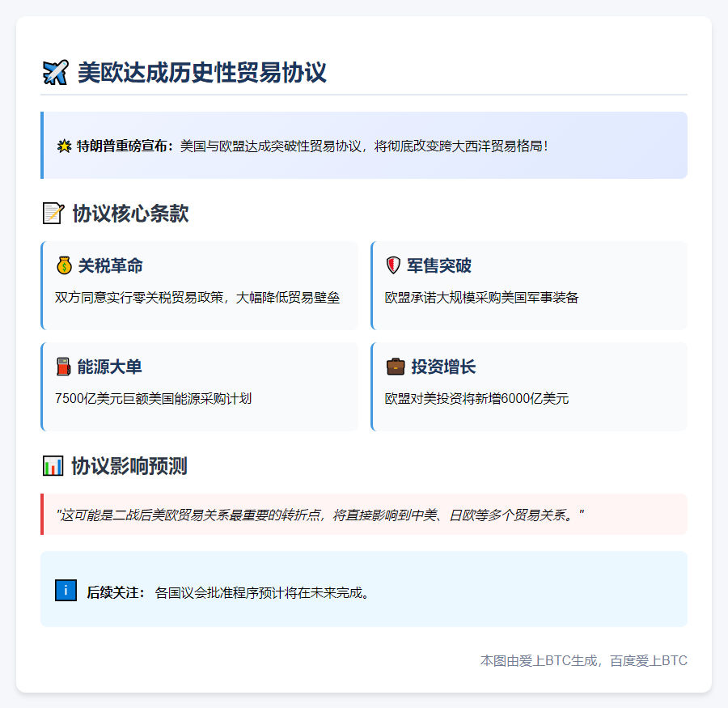This screenshot has height=708, width=728.
Task: Click the card title 投资增长
Action: click(443, 367)
